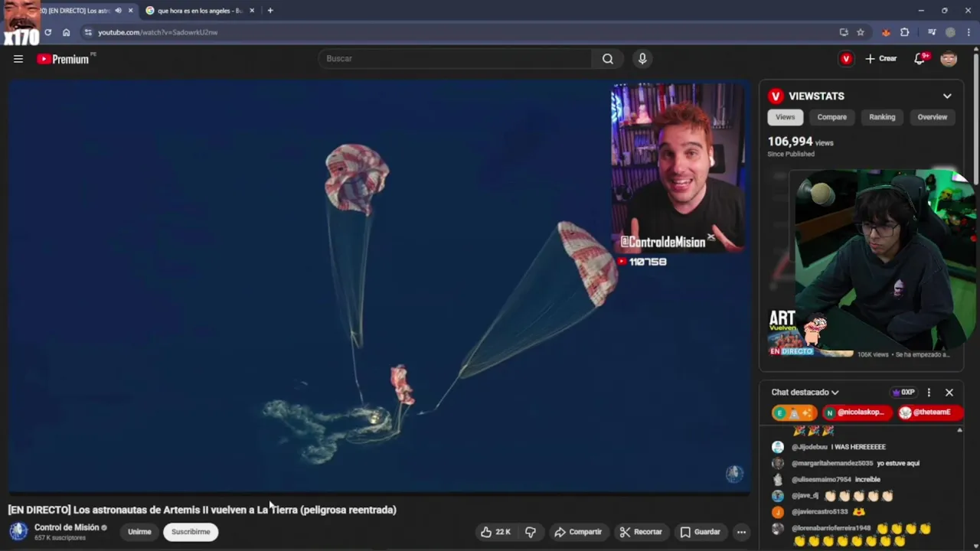
Task: Open the Crear create menu
Action: tap(880, 59)
